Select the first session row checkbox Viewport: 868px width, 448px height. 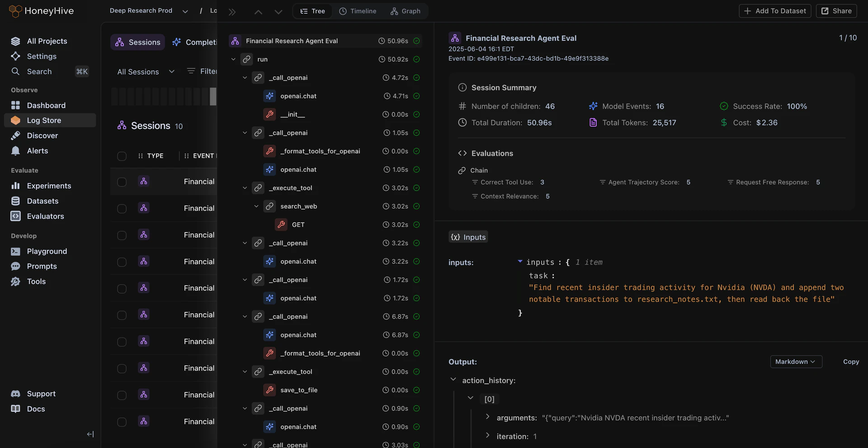click(122, 182)
